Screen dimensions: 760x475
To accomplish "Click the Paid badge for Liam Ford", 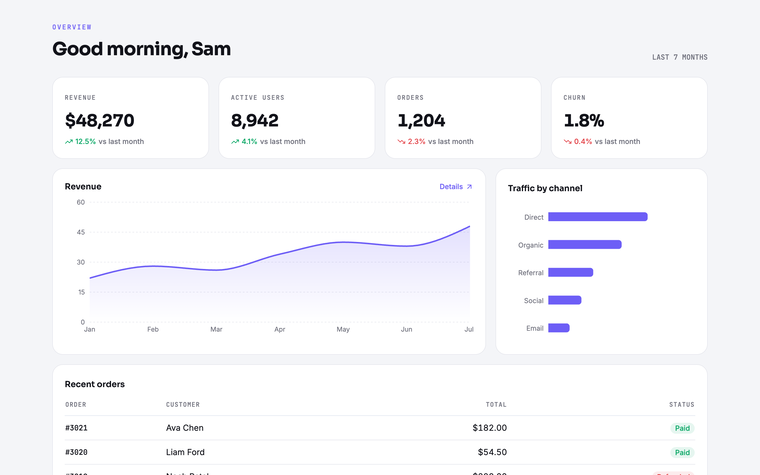I will pyautogui.click(x=682, y=452).
